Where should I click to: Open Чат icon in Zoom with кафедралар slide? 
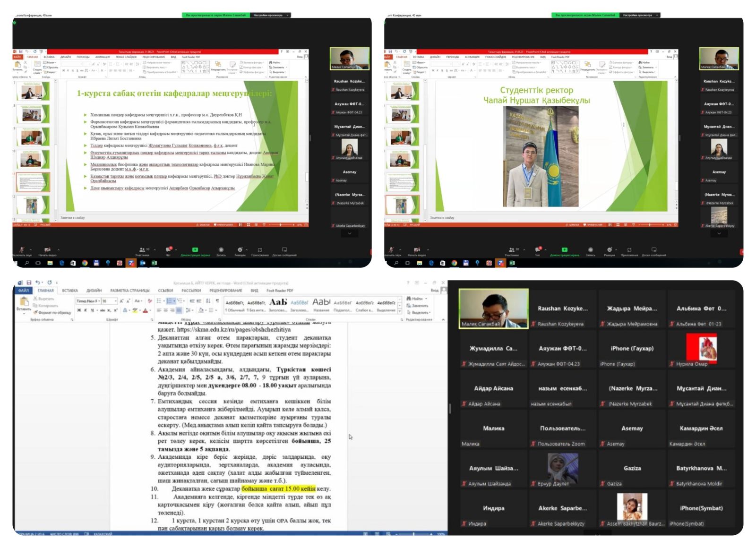(169, 251)
